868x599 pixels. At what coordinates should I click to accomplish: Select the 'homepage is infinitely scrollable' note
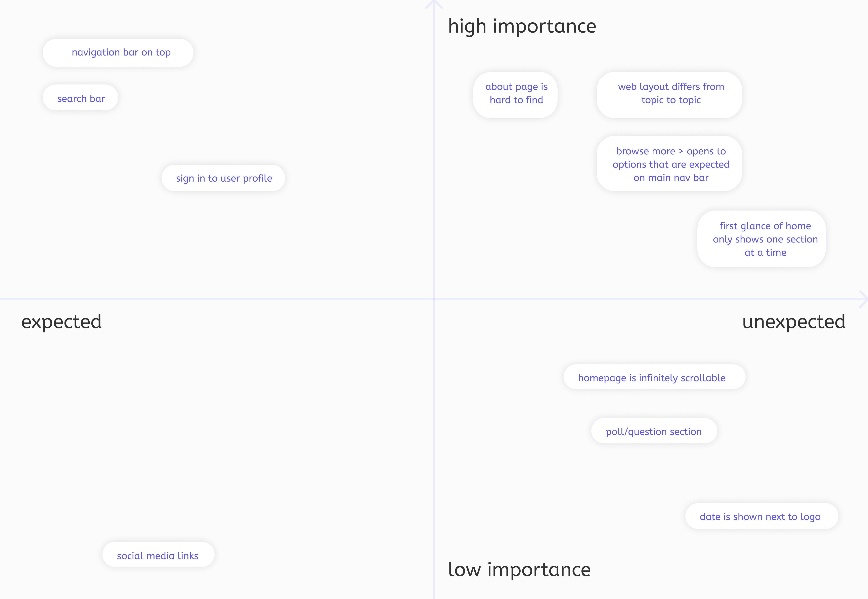point(654,377)
